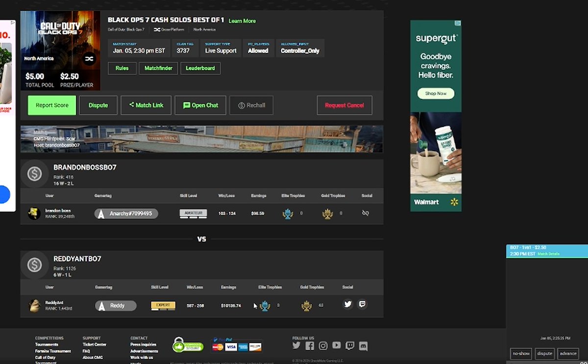
Task: Click the cross-platform shuffle icon on game cover
Action: tap(89, 59)
